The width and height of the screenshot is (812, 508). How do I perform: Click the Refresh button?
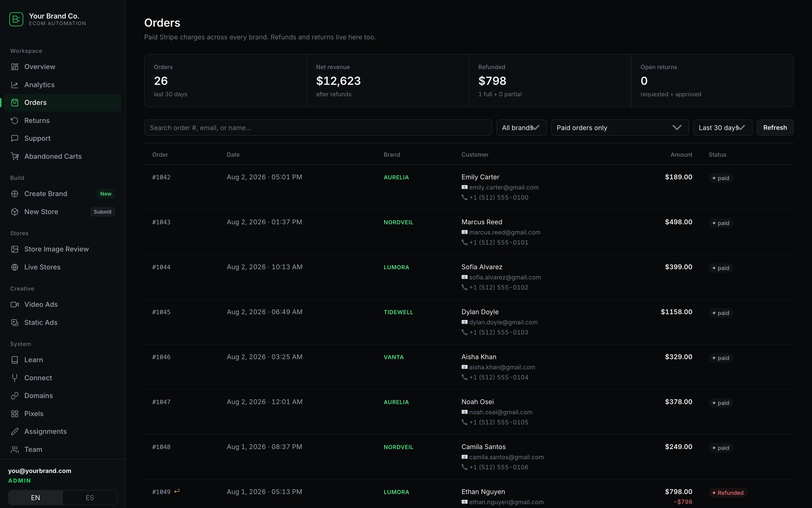[x=775, y=128]
